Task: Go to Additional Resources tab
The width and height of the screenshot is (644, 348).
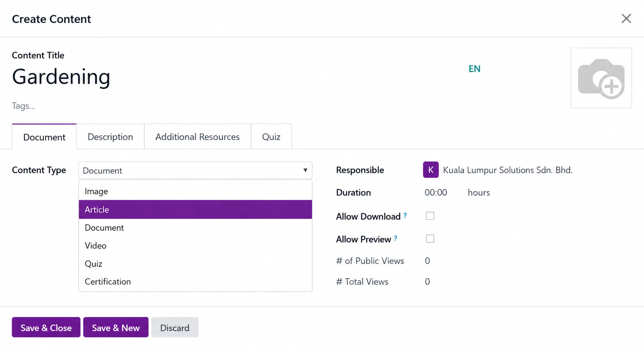Action: pyautogui.click(x=198, y=137)
